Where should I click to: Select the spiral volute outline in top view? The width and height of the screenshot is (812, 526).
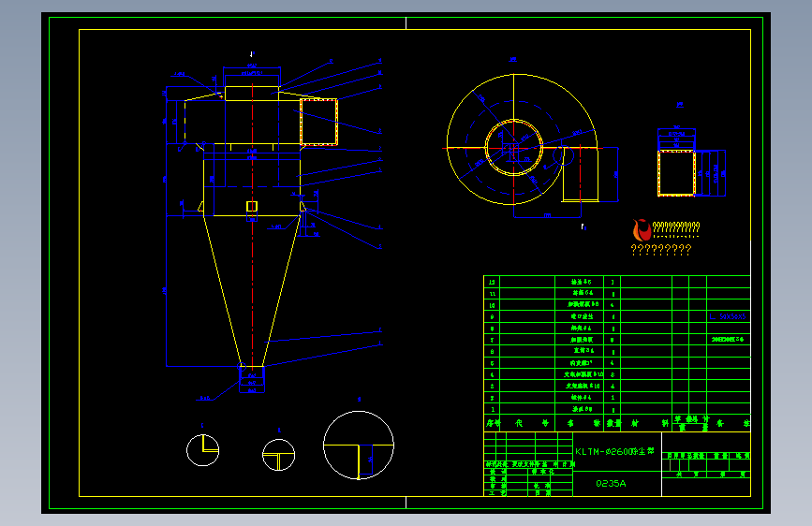click(x=522, y=139)
